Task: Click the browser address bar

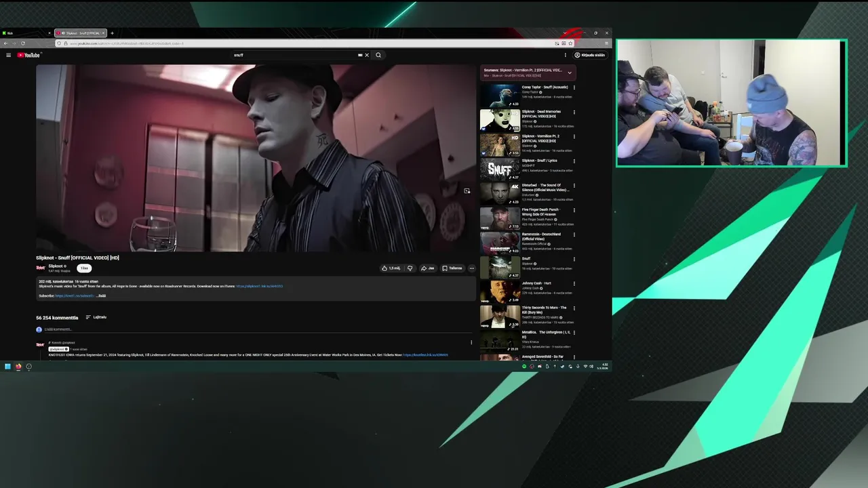Action: [x=305, y=43]
